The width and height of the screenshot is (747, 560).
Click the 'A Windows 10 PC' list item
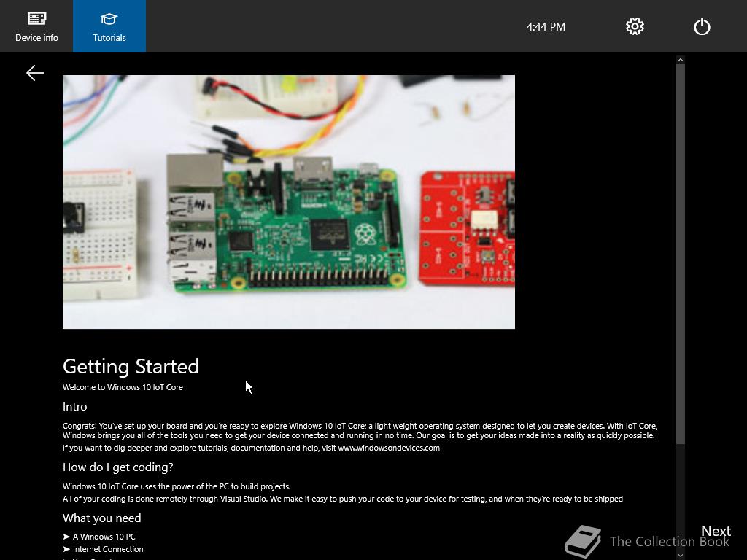(x=99, y=537)
